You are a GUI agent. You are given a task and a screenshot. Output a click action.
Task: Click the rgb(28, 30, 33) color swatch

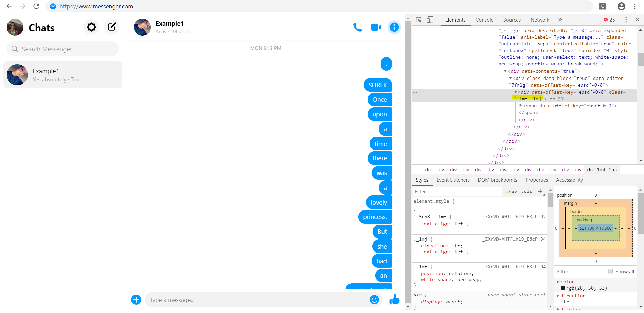pos(564,288)
